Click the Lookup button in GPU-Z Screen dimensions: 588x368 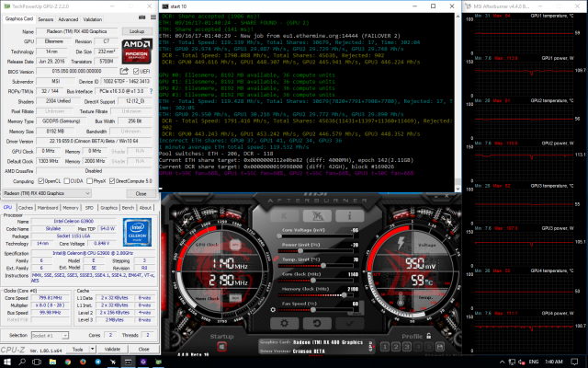[137, 31]
